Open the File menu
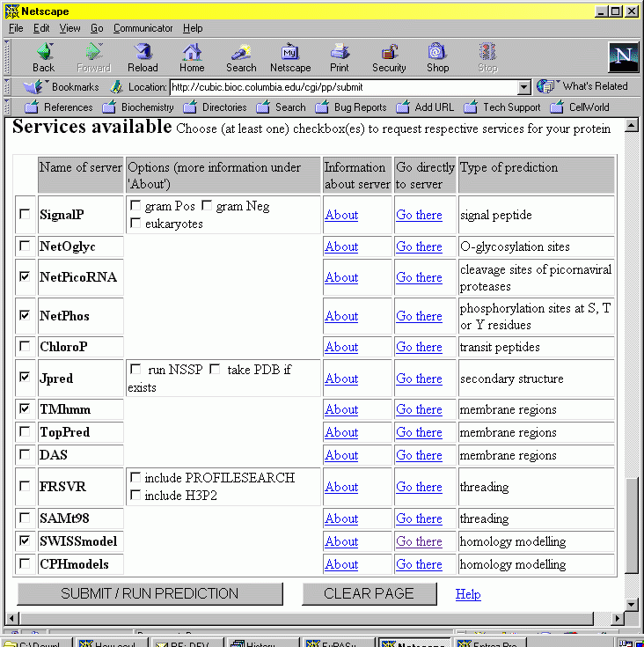644x647 pixels. click(x=16, y=28)
